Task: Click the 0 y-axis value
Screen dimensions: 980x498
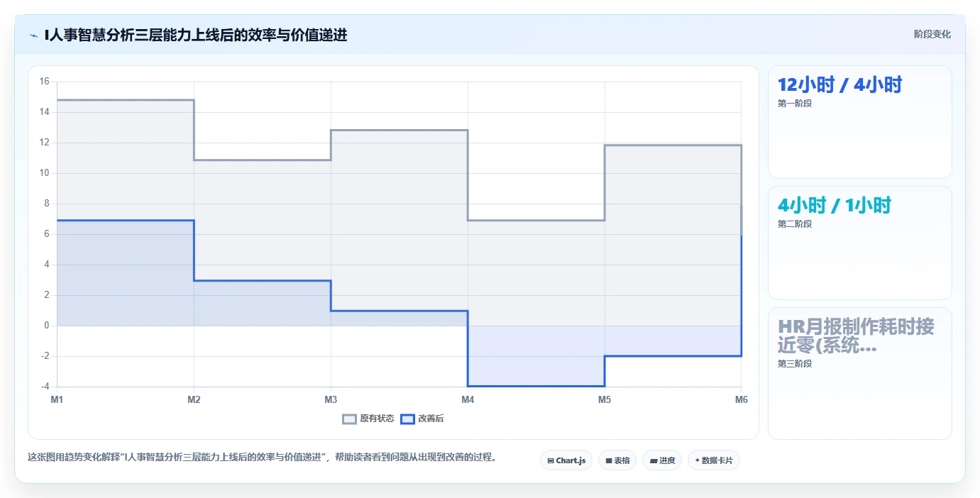Action: point(46,326)
